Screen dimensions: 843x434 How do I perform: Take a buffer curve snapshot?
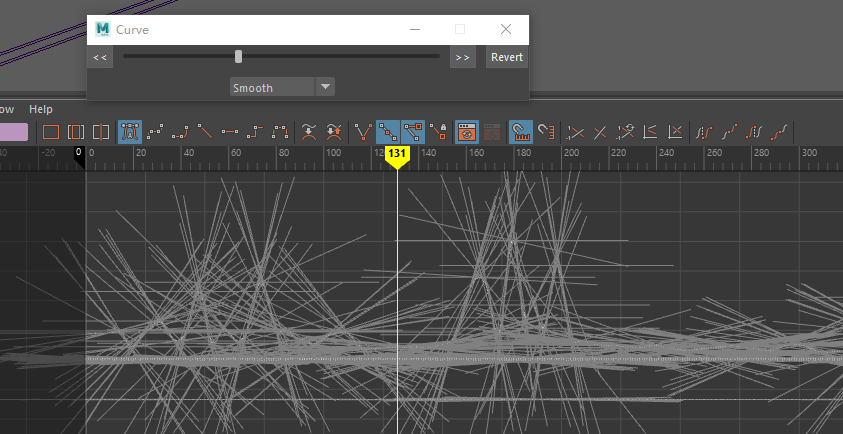pyautogui.click(x=309, y=131)
